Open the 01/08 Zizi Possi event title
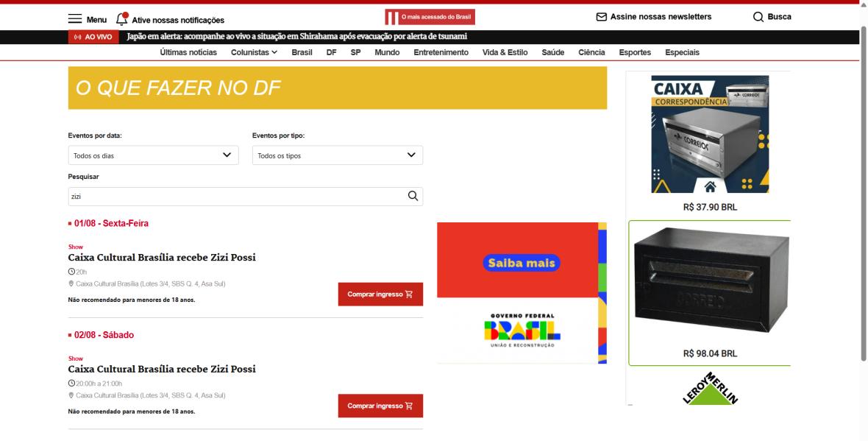The image size is (868, 441). pos(162,257)
